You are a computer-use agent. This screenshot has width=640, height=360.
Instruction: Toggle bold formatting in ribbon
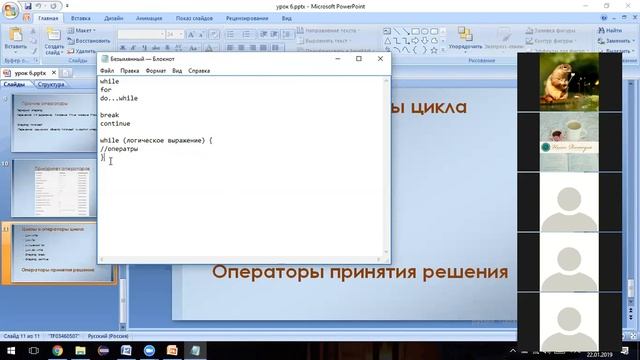pos(122,48)
